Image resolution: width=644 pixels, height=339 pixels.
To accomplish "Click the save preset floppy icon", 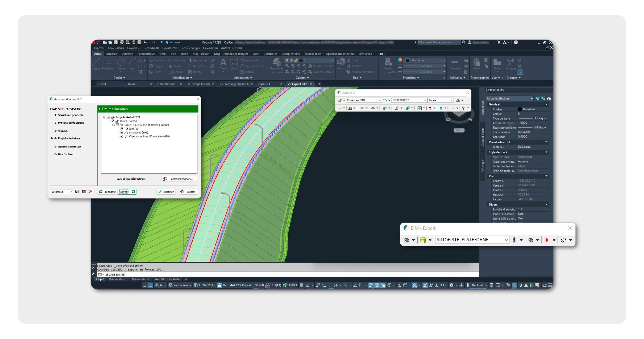I will coord(77,192).
